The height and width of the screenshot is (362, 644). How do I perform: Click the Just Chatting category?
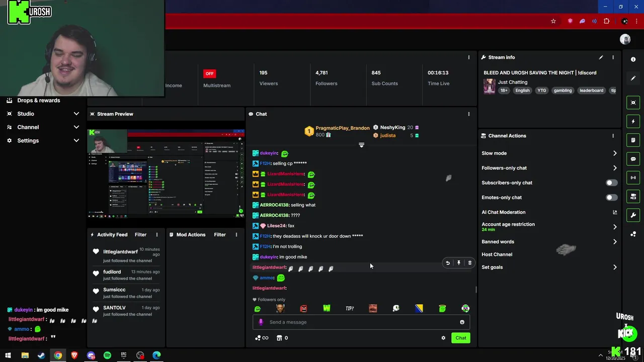coord(513,82)
